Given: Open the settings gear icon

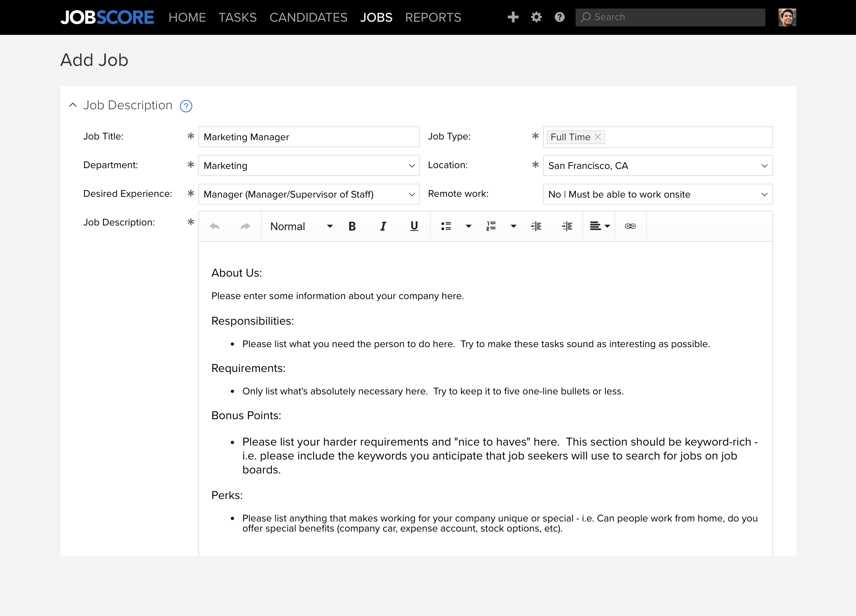Looking at the screenshot, I should pyautogui.click(x=536, y=17).
